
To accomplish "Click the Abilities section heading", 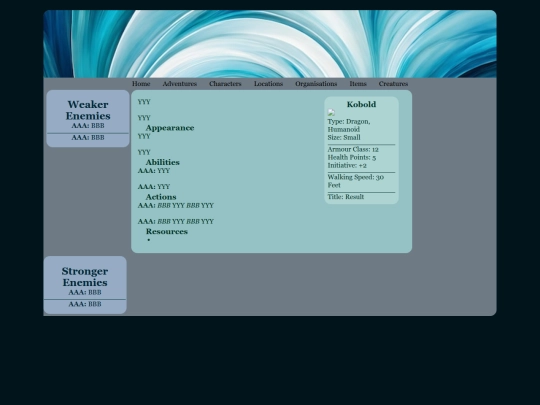I will [163, 162].
